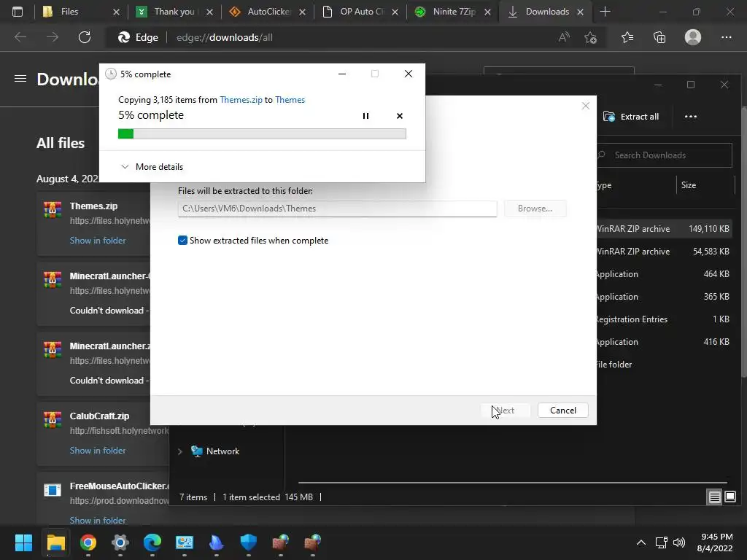Viewport: 747px width, 560px height.
Task: Switch to the Thank you tab
Action: [x=174, y=12]
